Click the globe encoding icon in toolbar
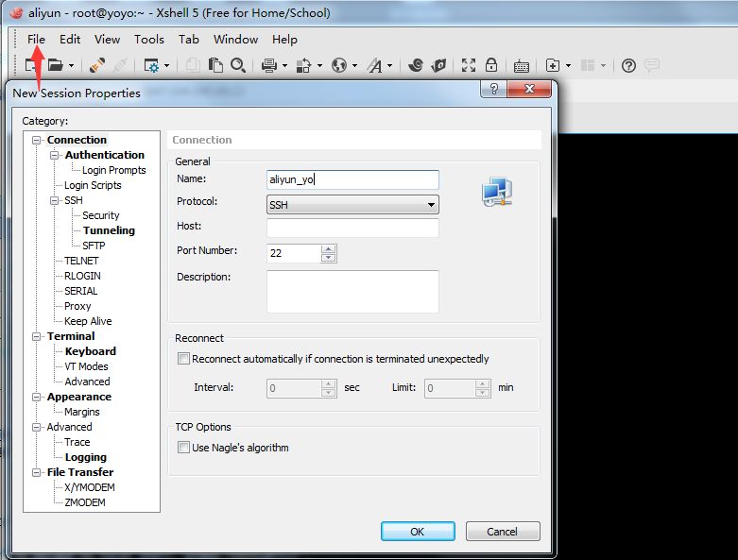This screenshot has height=560, width=738. tap(339, 65)
